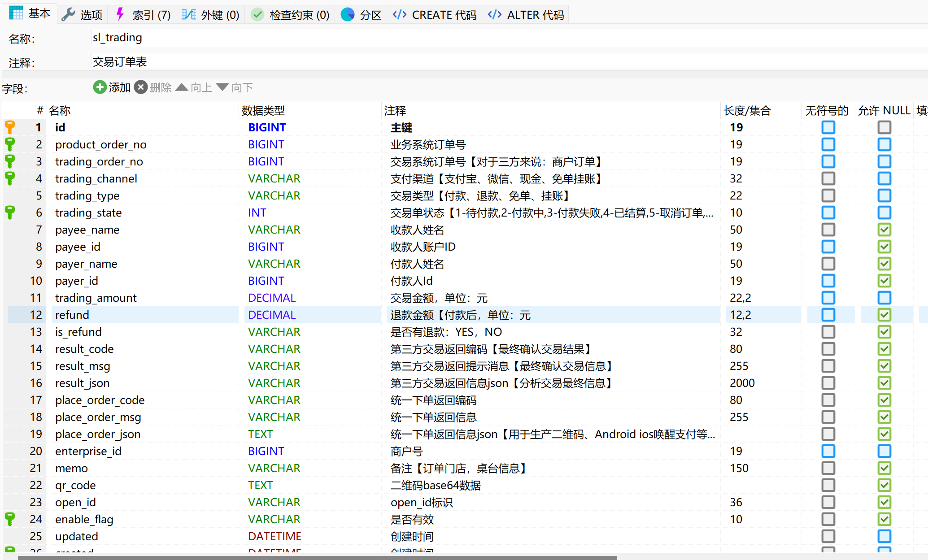Open the 分区 tab

[x=361, y=15]
